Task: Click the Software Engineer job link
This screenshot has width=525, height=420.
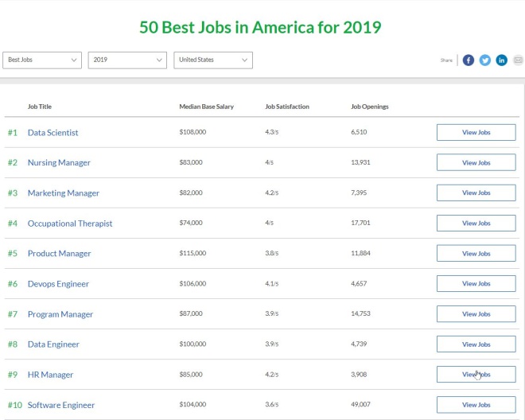Action: point(61,405)
